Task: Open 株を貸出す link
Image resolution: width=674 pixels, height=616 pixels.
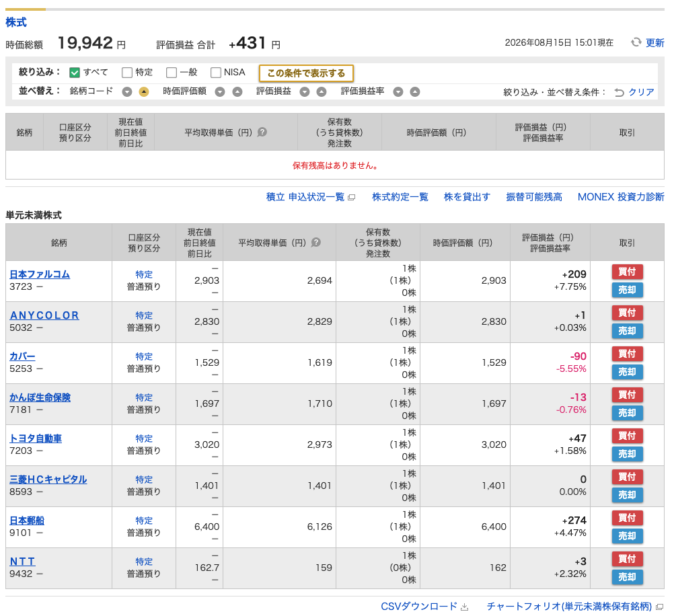Action: coord(467,197)
